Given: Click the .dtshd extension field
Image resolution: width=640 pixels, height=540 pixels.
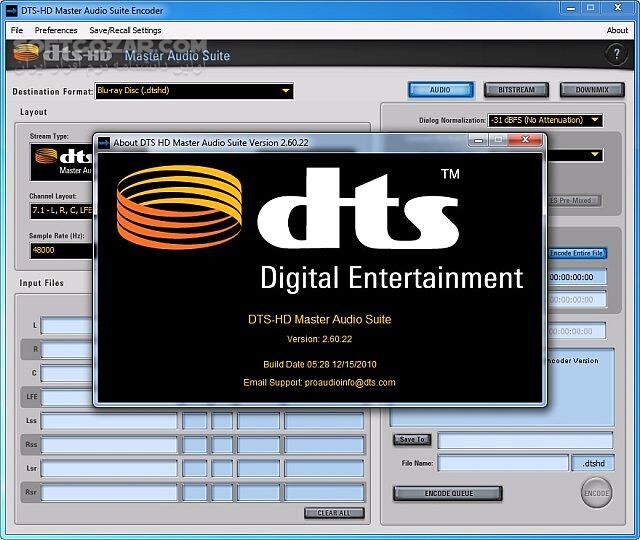Looking at the screenshot, I should (x=593, y=463).
